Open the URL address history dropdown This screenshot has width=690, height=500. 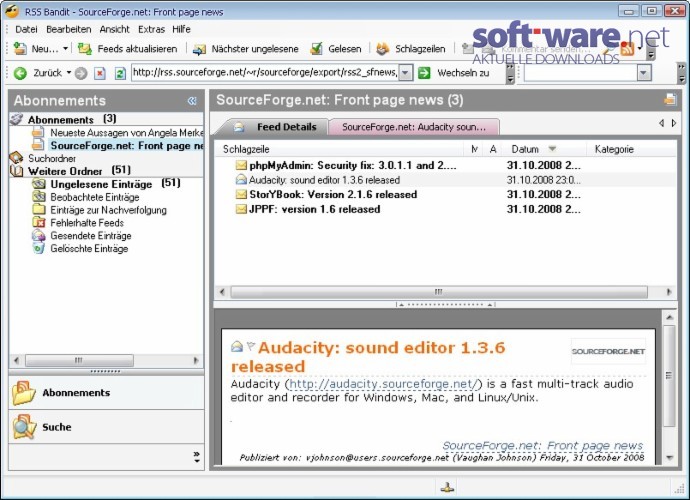pyautogui.click(x=406, y=73)
